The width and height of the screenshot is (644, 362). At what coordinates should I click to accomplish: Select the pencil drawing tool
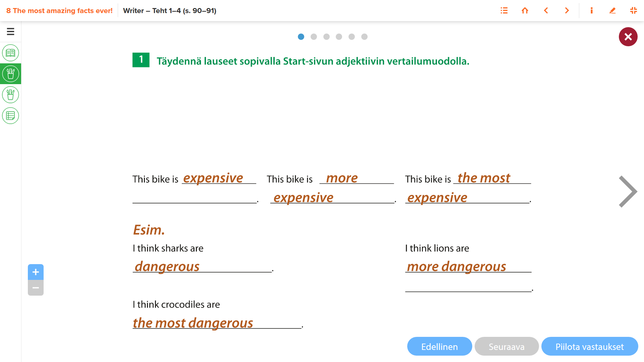(612, 11)
